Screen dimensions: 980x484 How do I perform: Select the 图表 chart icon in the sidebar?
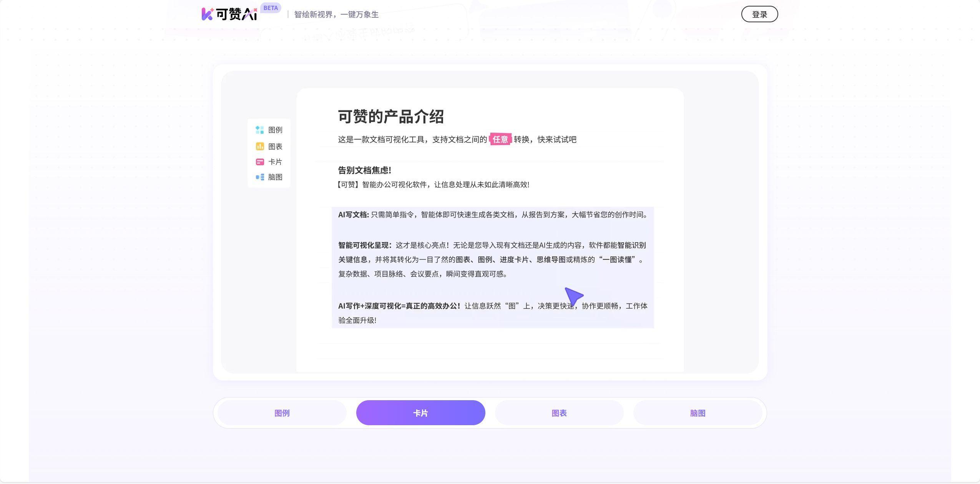(x=260, y=146)
